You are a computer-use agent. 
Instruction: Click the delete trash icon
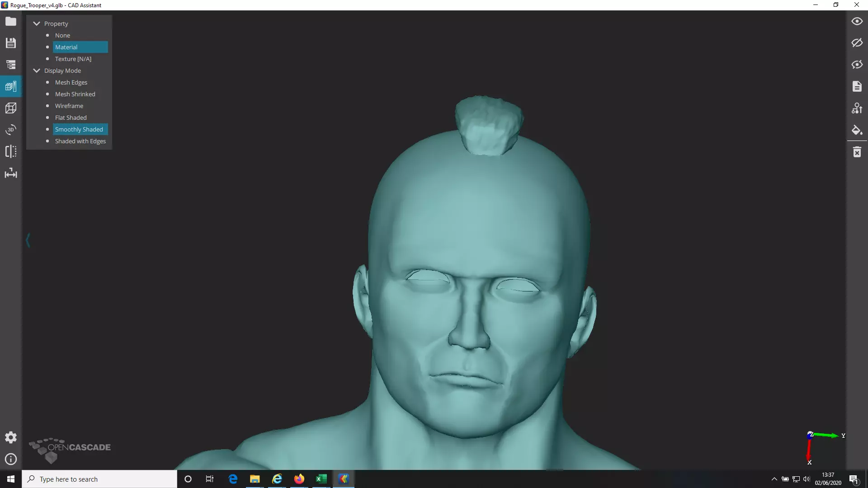click(857, 152)
